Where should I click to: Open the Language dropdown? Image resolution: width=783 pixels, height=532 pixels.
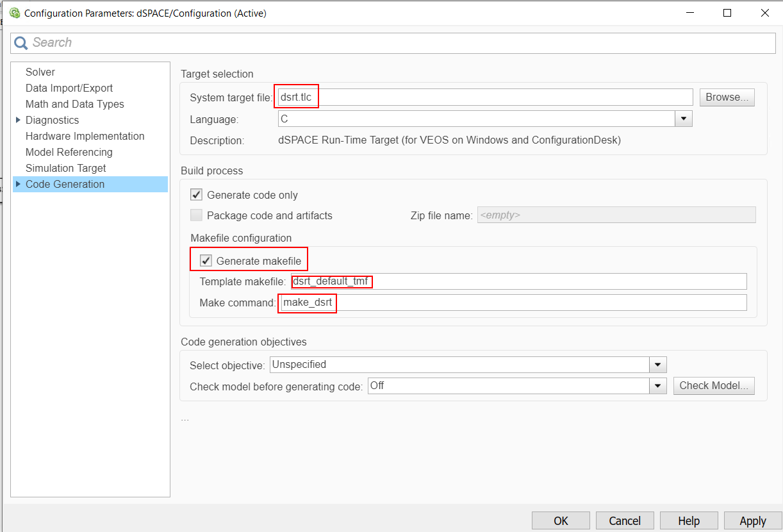click(684, 119)
